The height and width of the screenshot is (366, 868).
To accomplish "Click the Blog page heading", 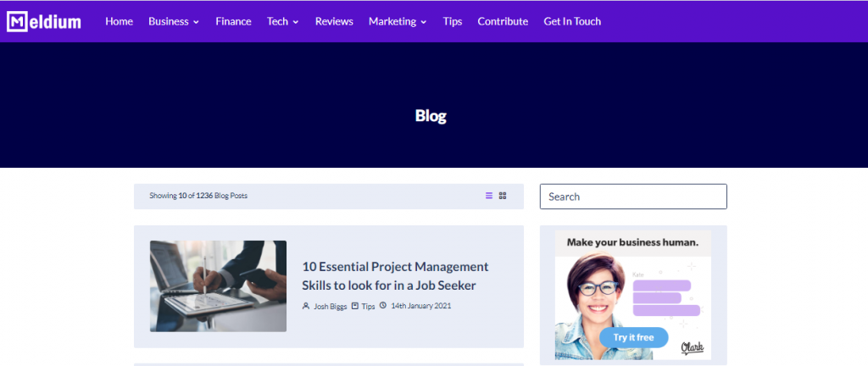I will point(431,115).
